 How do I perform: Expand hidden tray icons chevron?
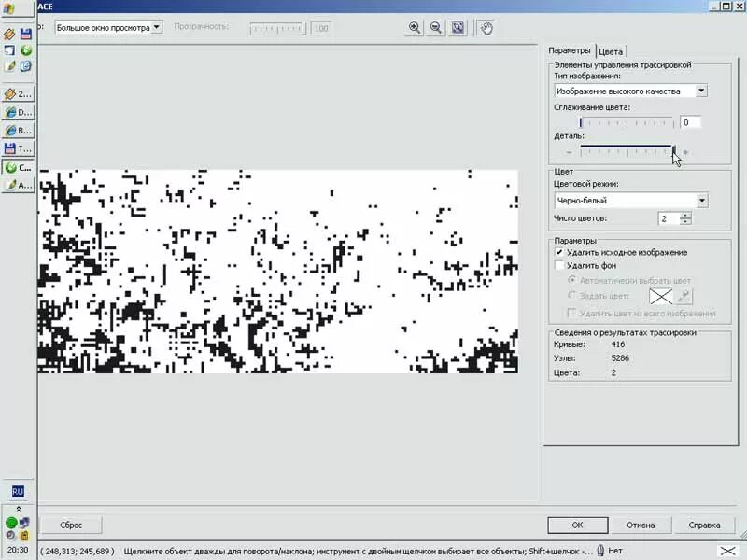pos(18,509)
